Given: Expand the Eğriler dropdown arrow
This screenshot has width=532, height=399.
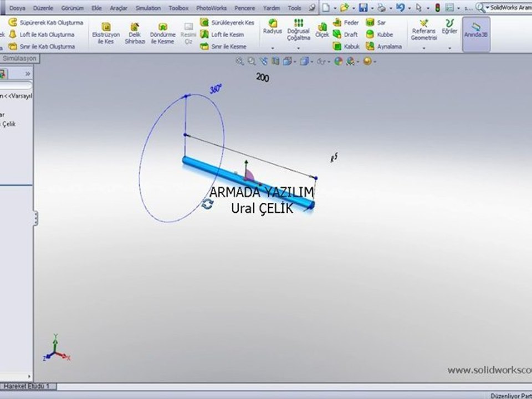Looking at the screenshot, I should 449,49.
